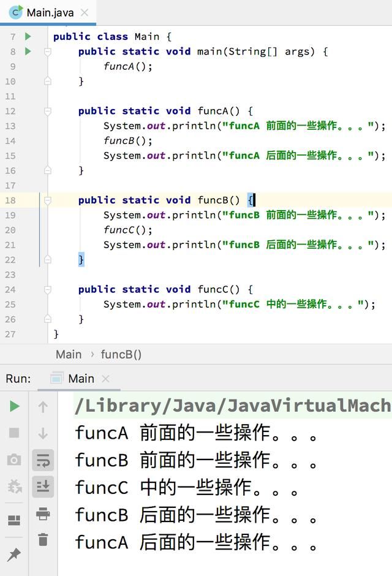Stop the running process
The image size is (392, 576).
click(x=14, y=433)
